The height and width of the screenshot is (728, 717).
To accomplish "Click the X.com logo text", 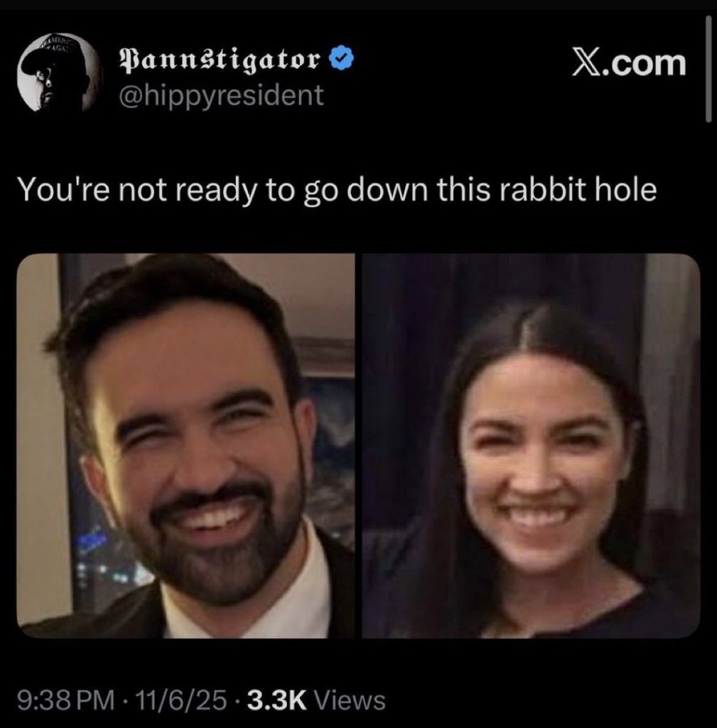I will [629, 63].
